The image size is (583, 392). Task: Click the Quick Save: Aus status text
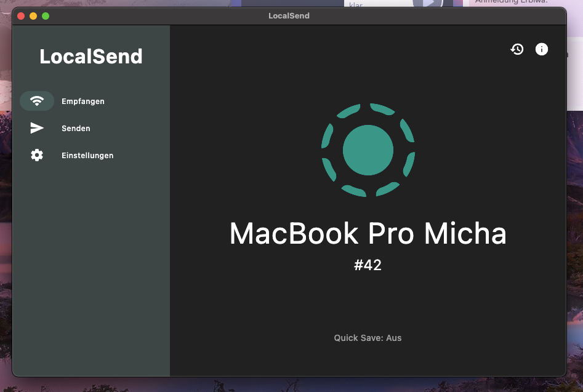(x=368, y=338)
